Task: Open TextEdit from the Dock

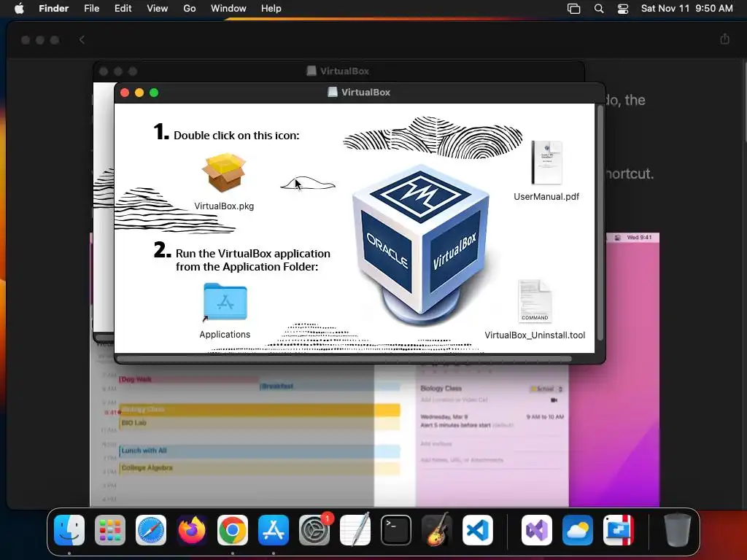Action: (x=355, y=530)
